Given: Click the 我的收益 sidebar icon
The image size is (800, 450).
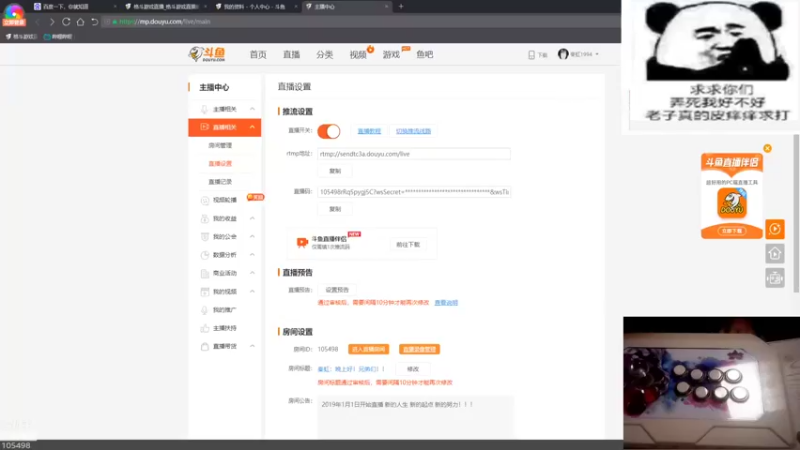Looking at the screenshot, I should (205, 218).
